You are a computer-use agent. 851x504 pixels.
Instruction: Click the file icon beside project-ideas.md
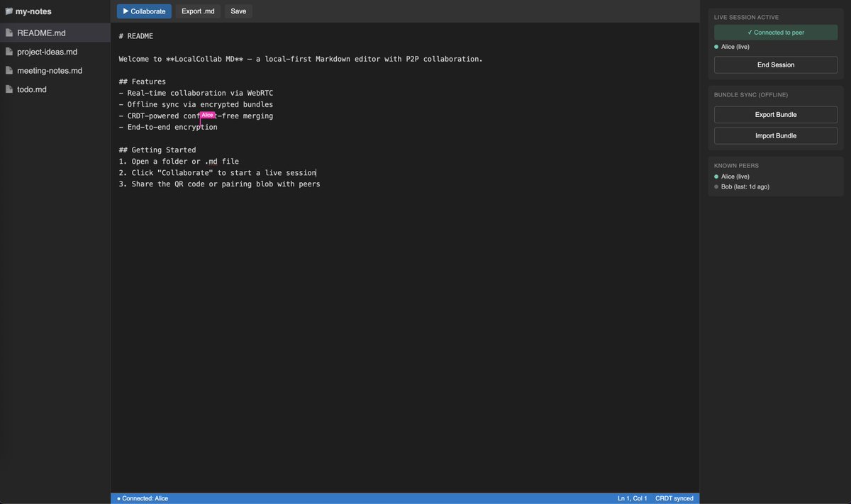[x=9, y=52]
